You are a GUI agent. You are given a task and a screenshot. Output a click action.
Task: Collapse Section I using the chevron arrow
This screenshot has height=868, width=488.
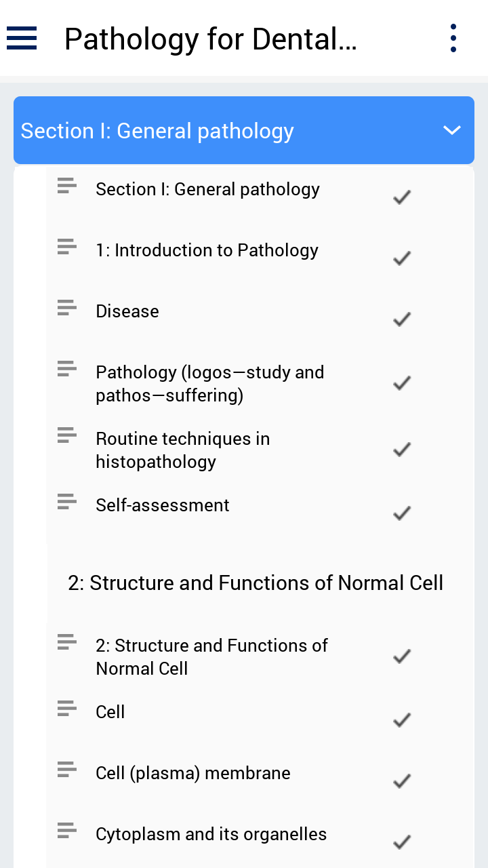click(x=452, y=130)
